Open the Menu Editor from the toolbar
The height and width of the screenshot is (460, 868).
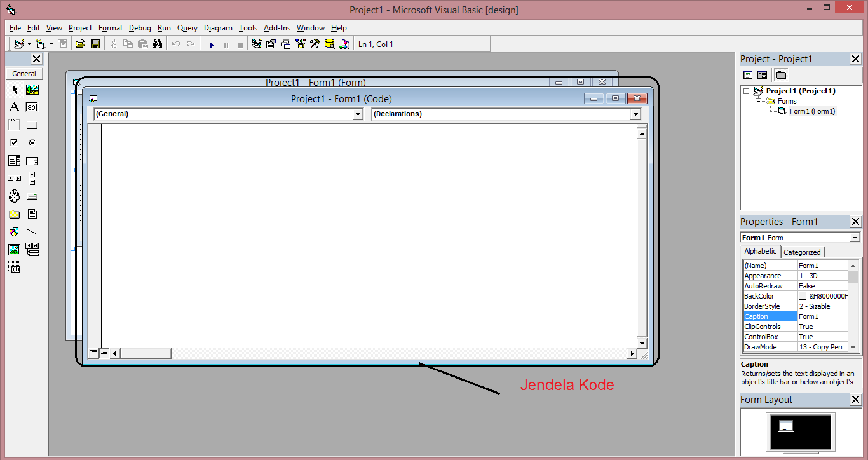click(x=63, y=43)
